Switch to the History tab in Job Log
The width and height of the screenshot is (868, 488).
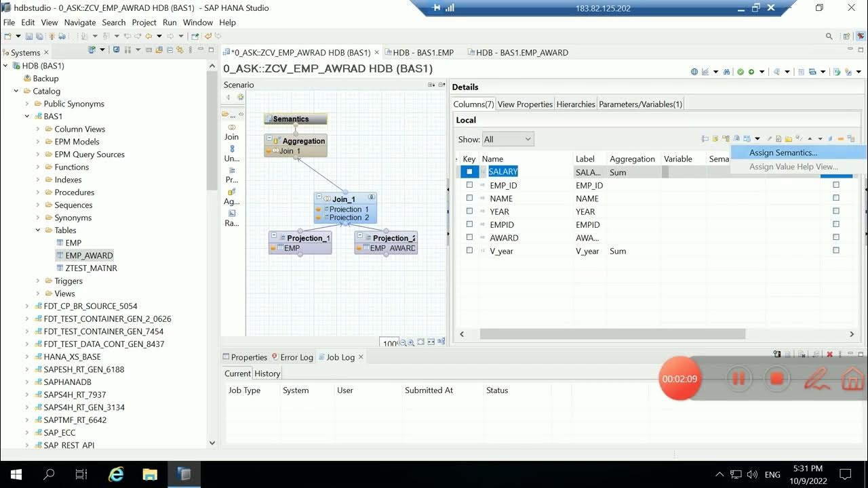[267, 373]
